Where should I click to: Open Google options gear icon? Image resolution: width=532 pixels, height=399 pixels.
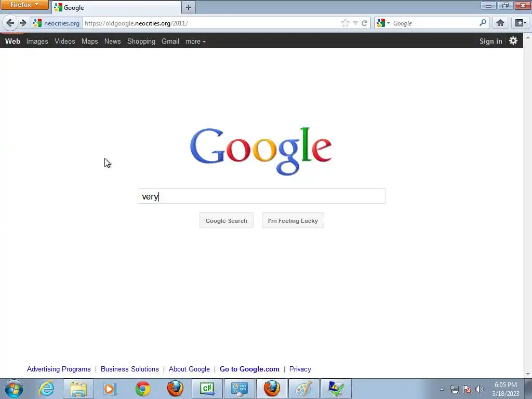513,41
